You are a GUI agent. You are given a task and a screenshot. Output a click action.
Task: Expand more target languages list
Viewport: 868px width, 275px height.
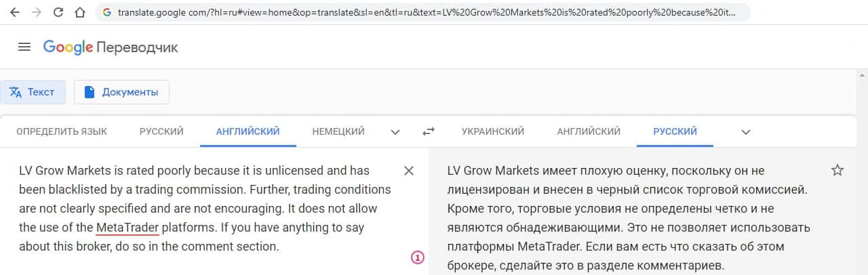(746, 131)
